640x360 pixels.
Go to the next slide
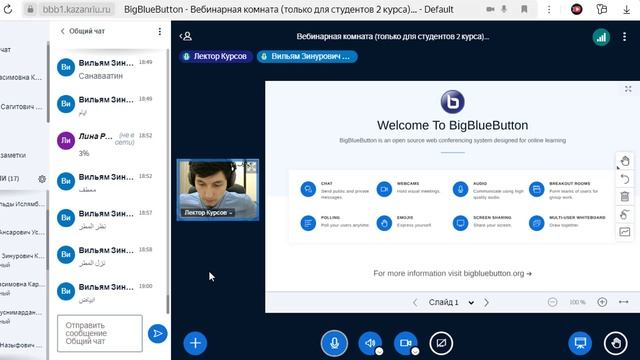(487, 302)
